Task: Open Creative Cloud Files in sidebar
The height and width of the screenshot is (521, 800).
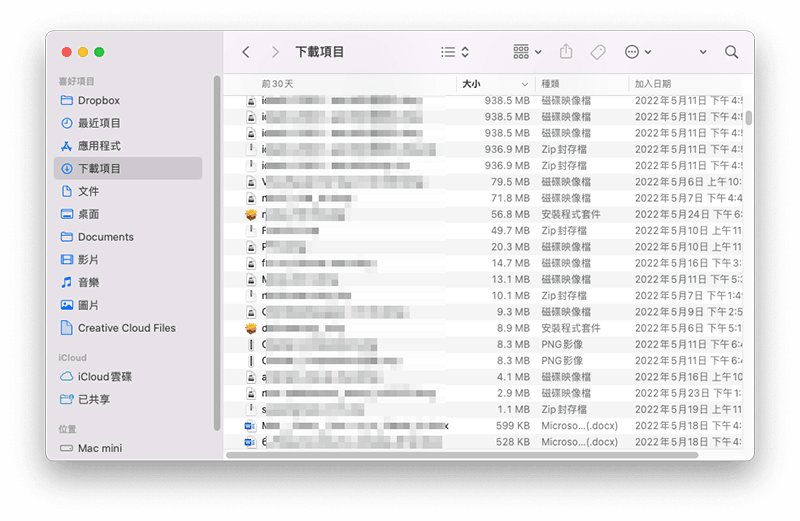Action: click(128, 328)
